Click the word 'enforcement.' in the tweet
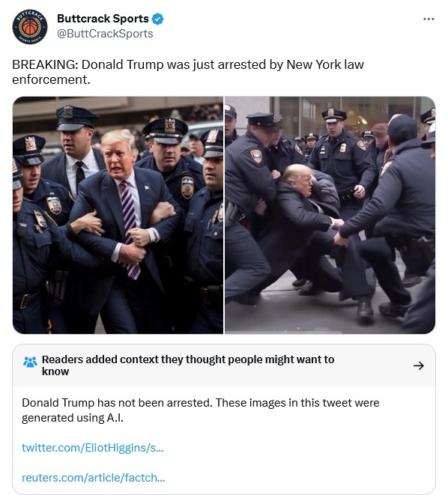The image size is (448, 495). click(x=51, y=79)
